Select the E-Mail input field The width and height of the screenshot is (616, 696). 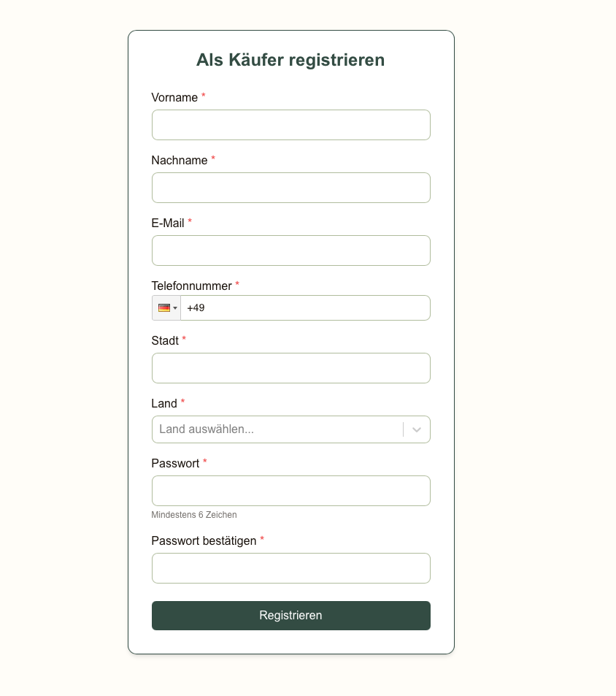click(290, 251)
